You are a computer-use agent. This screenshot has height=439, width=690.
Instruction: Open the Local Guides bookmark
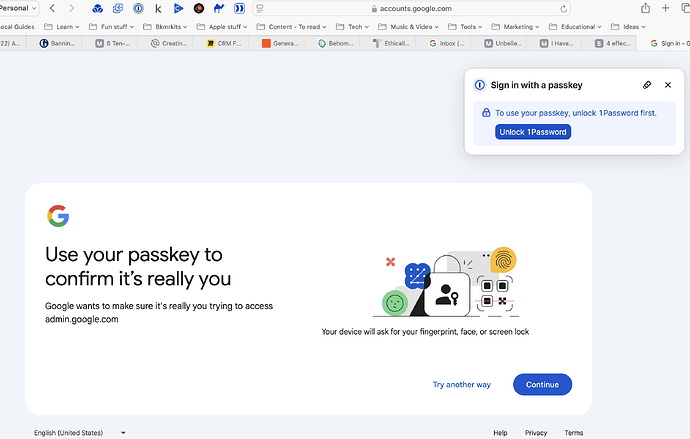click(17, 27)
